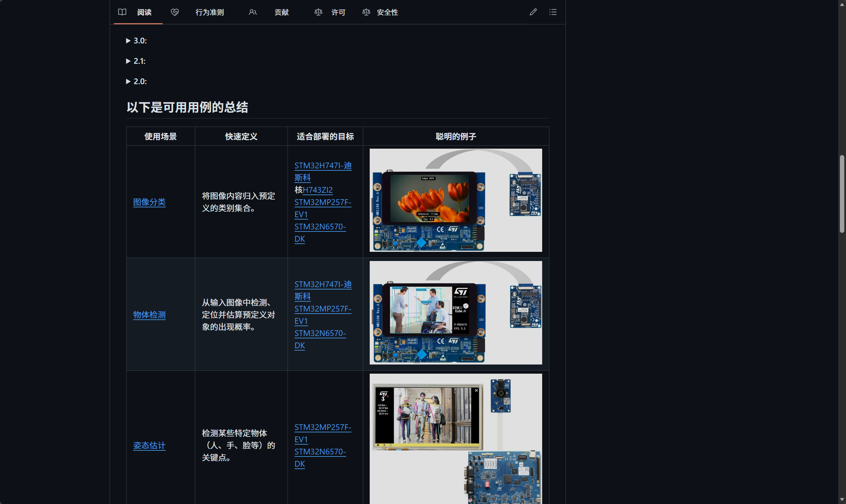846x504 pixels.
Task: Expand the 3.0: disclosure triangle
Action: click(x=128, y=41)
